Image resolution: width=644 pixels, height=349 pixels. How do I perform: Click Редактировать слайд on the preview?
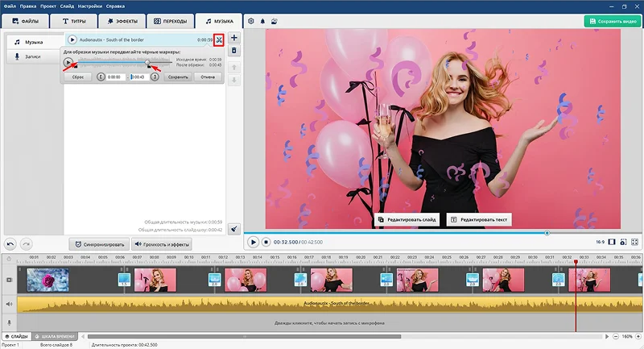point(407,219)
